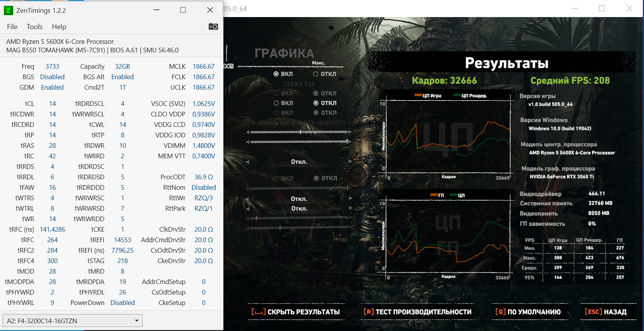Click the Средний FPS: 208 result text
Image resolution: width=644 pixels, height=331 pixels.
(x=570, y=80)
